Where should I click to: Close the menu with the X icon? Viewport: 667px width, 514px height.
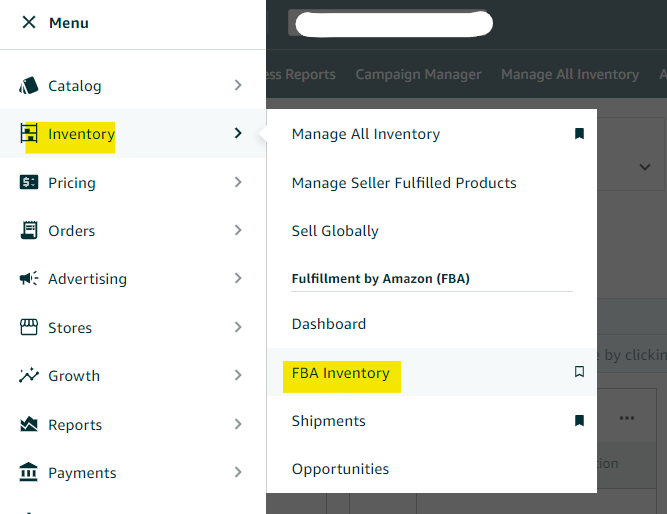(x=28, y=22)
